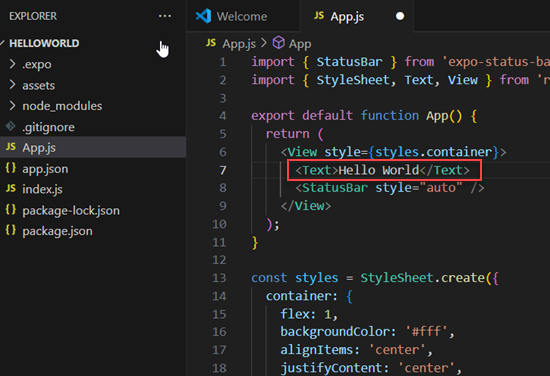Open the assets folder
This screenshot has height=376, width=550.
point(39,85)
